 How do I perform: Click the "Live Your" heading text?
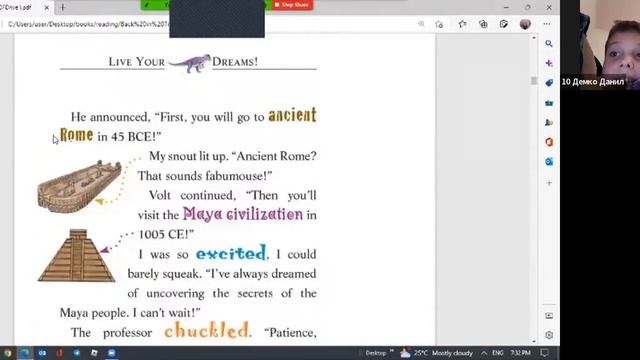point(137,62)
